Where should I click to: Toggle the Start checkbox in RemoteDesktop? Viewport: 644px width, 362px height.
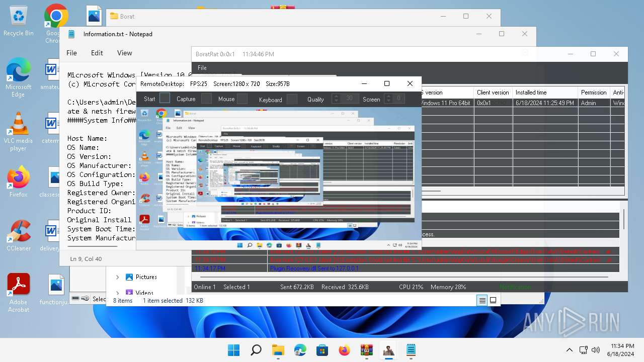click(x=165, y=99)
